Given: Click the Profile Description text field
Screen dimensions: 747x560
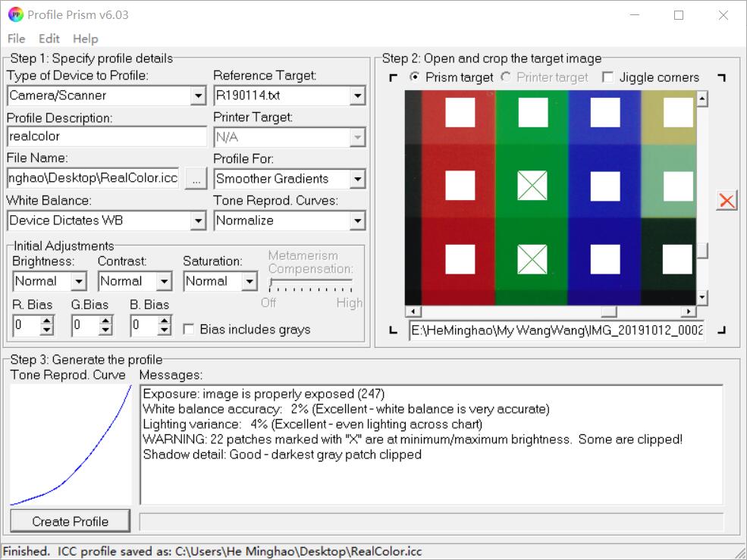Looking at the screenshot, I should coord(106,136).
